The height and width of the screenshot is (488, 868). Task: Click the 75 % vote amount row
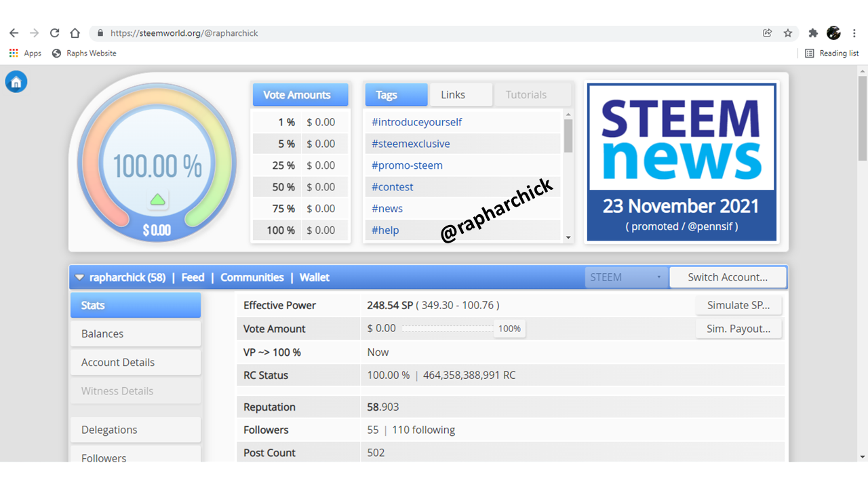point(300,209)
